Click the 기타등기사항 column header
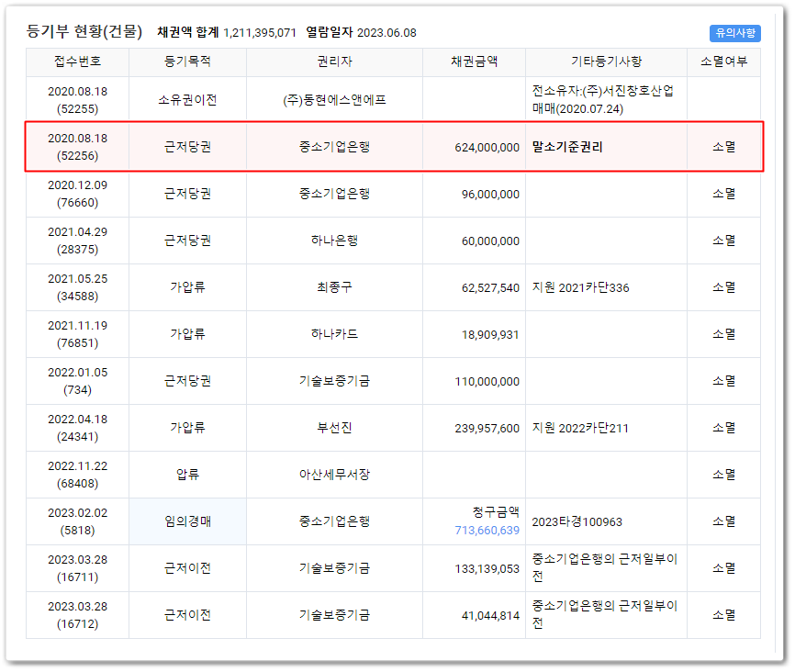The height and width of the screenshot is (672, 795). point(607,62)
